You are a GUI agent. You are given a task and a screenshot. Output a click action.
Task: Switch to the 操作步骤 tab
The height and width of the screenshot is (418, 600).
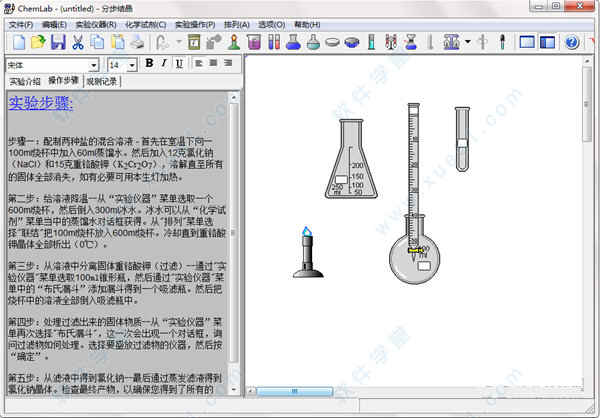[64, 80]
